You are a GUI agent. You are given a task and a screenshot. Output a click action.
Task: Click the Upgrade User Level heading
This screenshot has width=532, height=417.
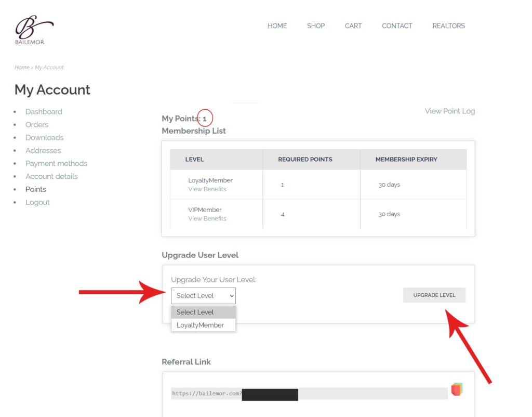point(200,255)
